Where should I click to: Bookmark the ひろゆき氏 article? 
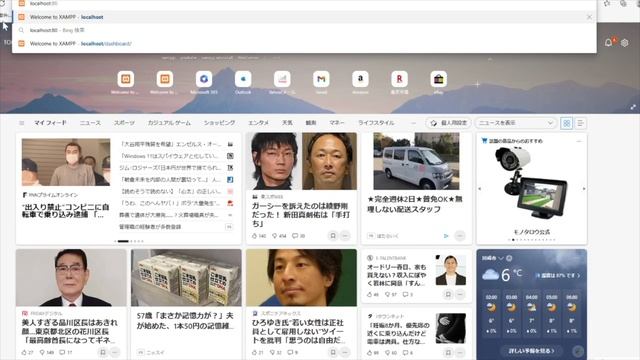point(333,352)
